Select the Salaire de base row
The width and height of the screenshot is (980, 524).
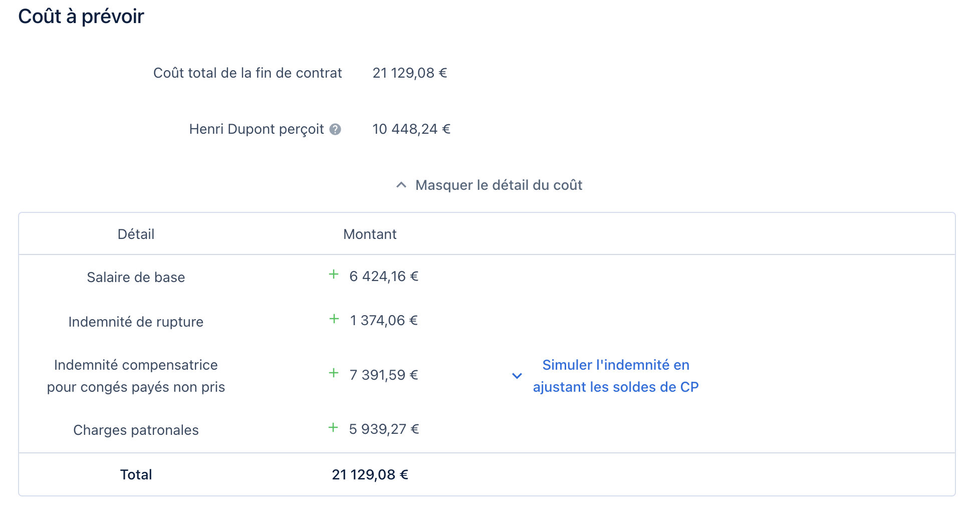point(136,277)
